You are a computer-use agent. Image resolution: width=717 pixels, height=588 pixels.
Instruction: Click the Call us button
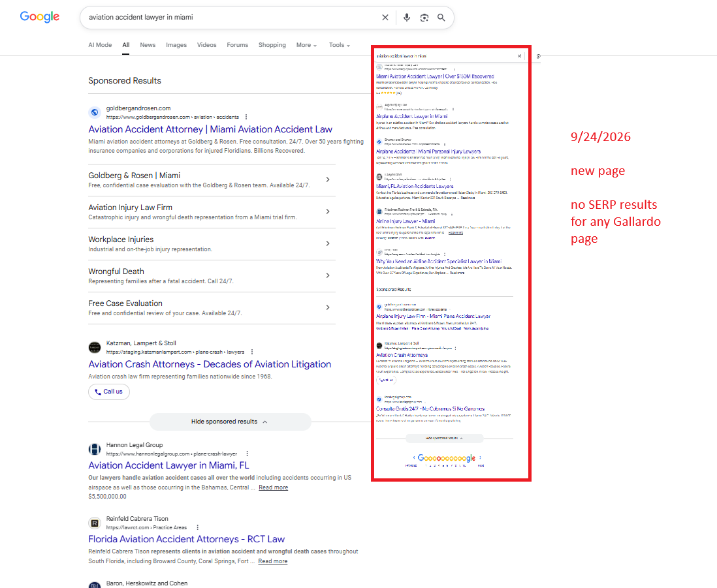point(109,392)
